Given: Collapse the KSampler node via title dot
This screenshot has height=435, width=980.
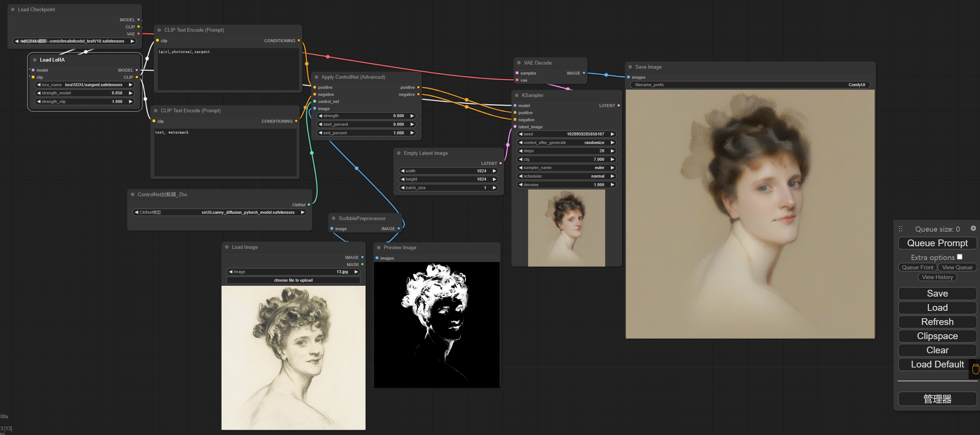Looking at the screenshot, I should tap(516, 95).
